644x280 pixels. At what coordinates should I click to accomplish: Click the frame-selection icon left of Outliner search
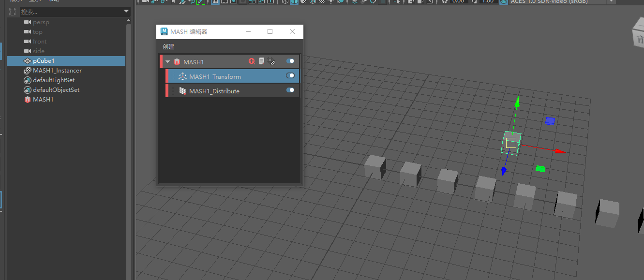[x=13, y=11]
